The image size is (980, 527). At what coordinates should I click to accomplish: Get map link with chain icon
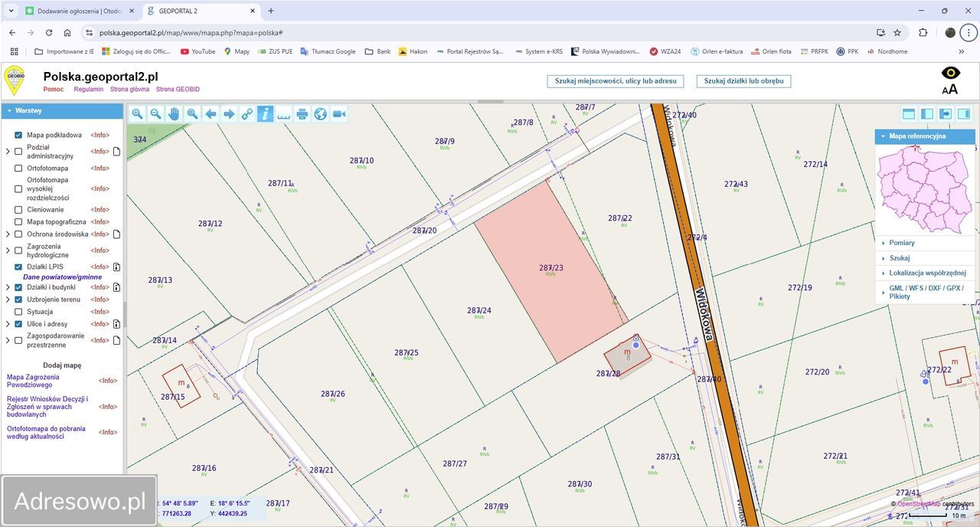(x=247, y=114)
